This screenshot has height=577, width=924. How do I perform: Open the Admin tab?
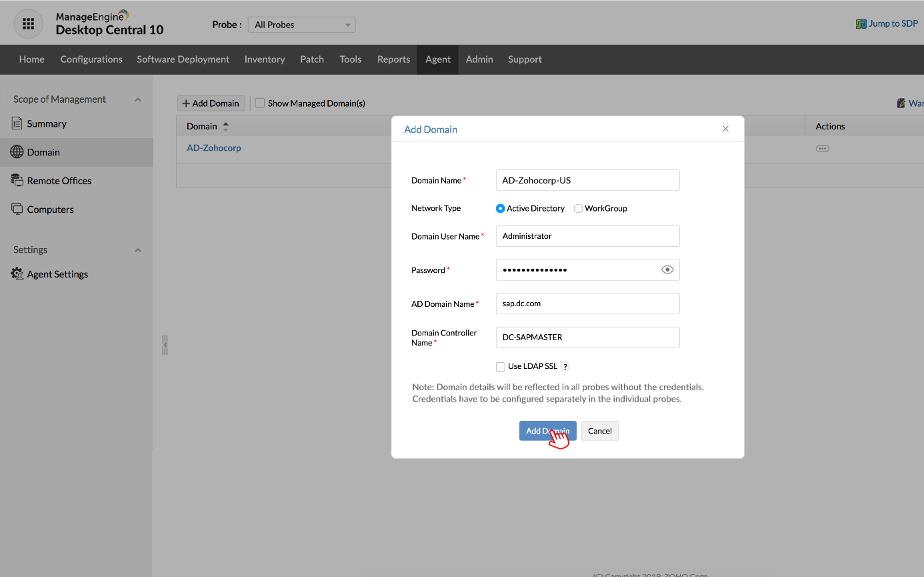[x=479, y=59]
